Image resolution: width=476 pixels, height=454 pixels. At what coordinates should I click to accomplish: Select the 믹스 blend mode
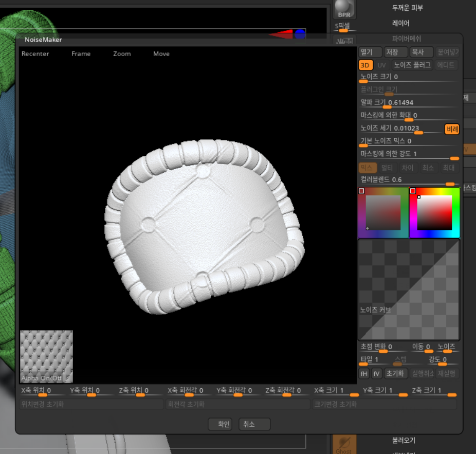(x=368, y=168)
